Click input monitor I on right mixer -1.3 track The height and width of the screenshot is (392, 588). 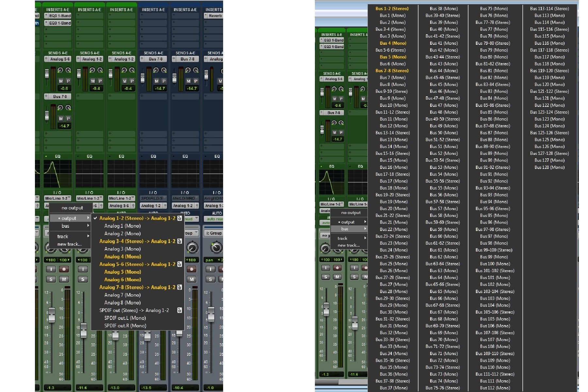click(326, 268)
